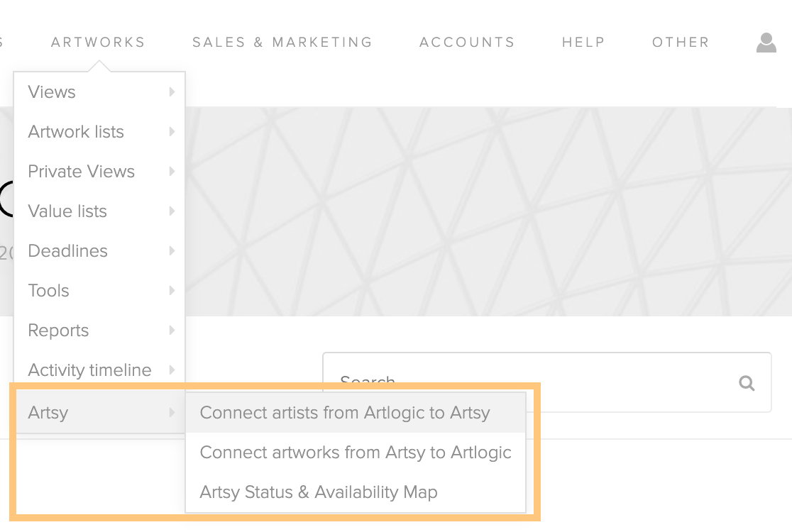Click the search magnifying glass icon
792x532 pixels.
pos(747,383)
